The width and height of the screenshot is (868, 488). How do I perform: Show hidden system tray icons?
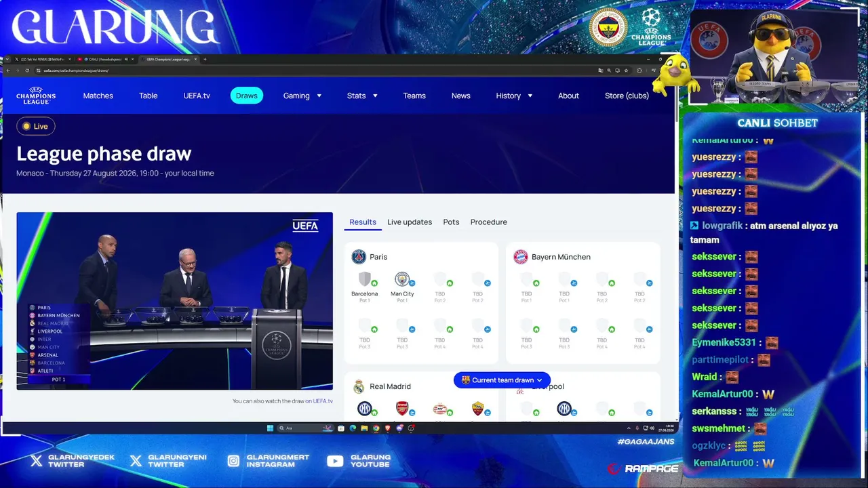pyautogui.click(x=629, y=428)
